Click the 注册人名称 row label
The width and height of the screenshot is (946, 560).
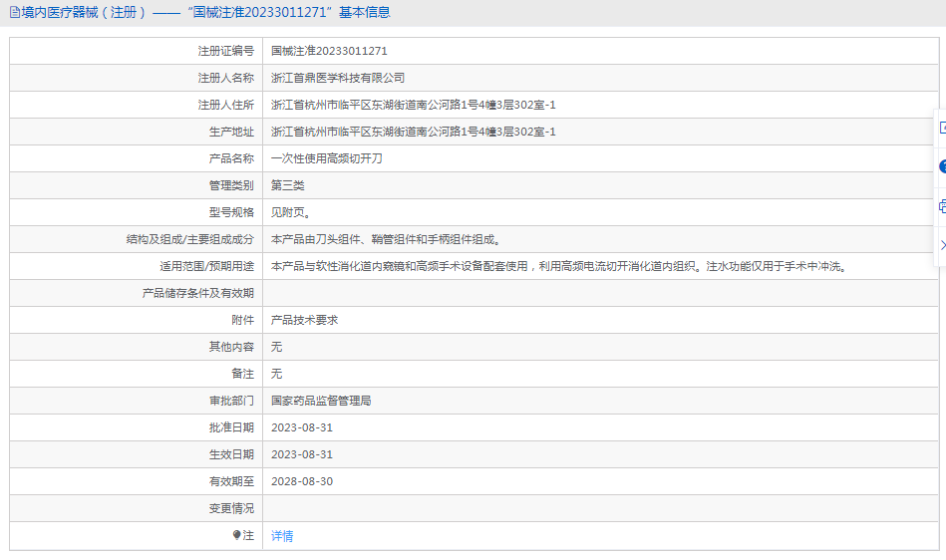(x=225, y=78)
